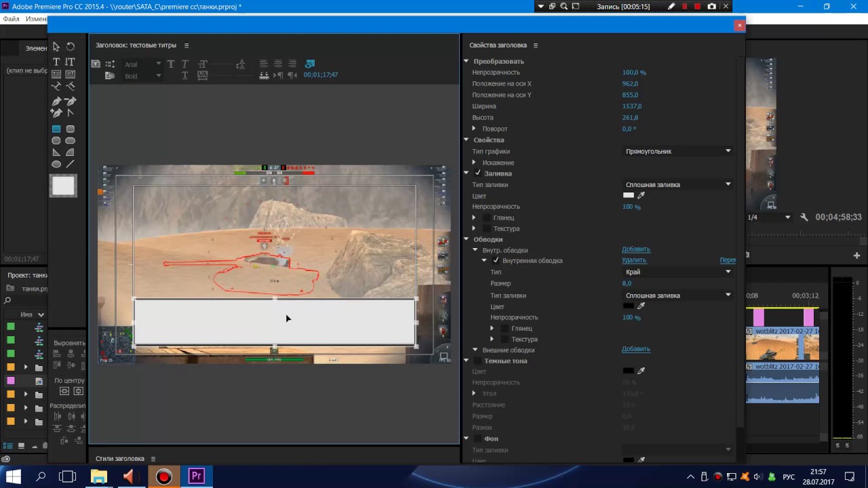The width and height of the screenshot is (868, 488).
Task: Select the Rounded Corner Rectangle tool
Action: point(71,129)
